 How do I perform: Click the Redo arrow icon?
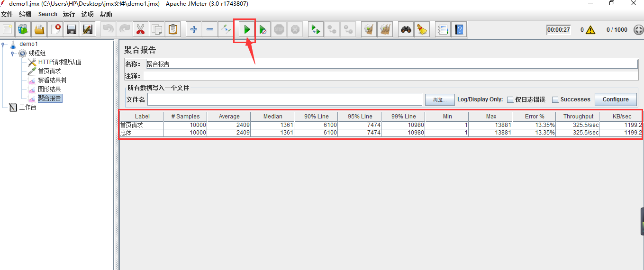click(x=125, y=29)
